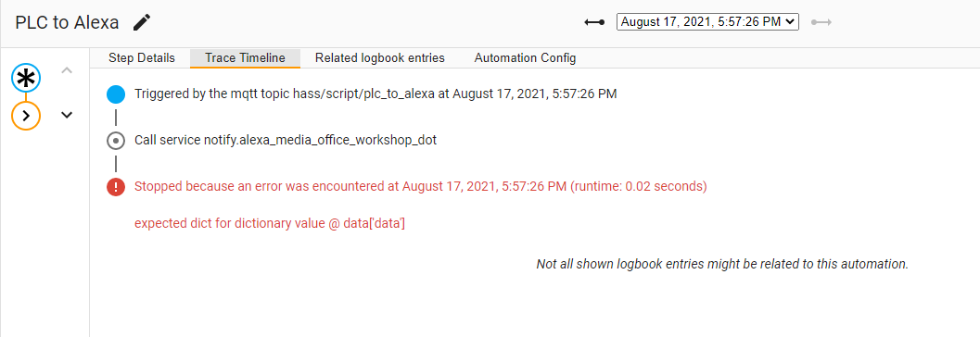Open the Related logbook entries tab
The height and width of the screenshot is (337, 980).
pyautogui.click(x=380, y=58)
